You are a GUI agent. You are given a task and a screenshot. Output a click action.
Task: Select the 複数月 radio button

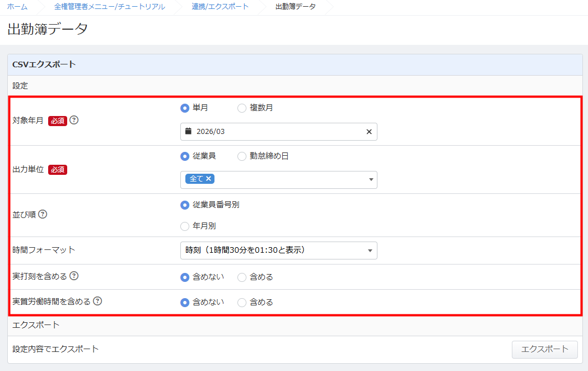[242, 108]
